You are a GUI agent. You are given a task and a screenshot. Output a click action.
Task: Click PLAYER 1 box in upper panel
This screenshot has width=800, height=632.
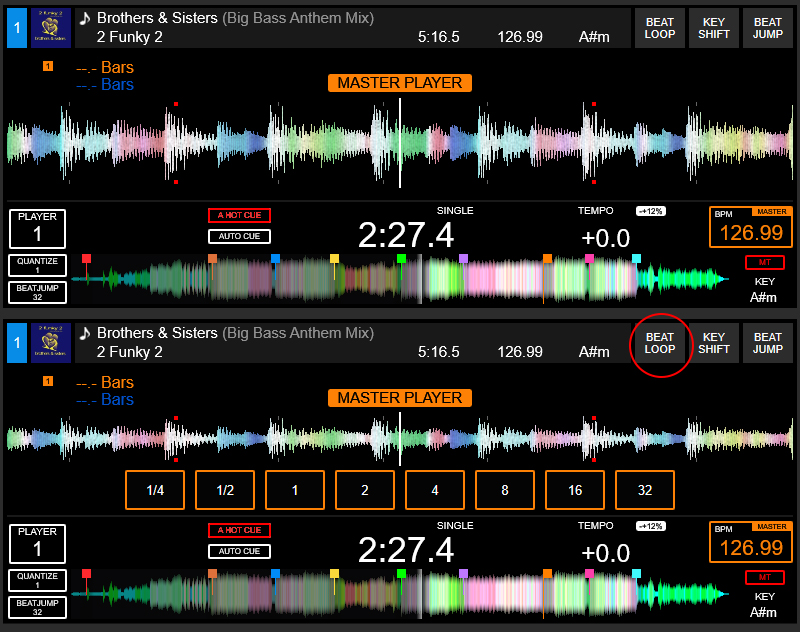tap(37, 229)
